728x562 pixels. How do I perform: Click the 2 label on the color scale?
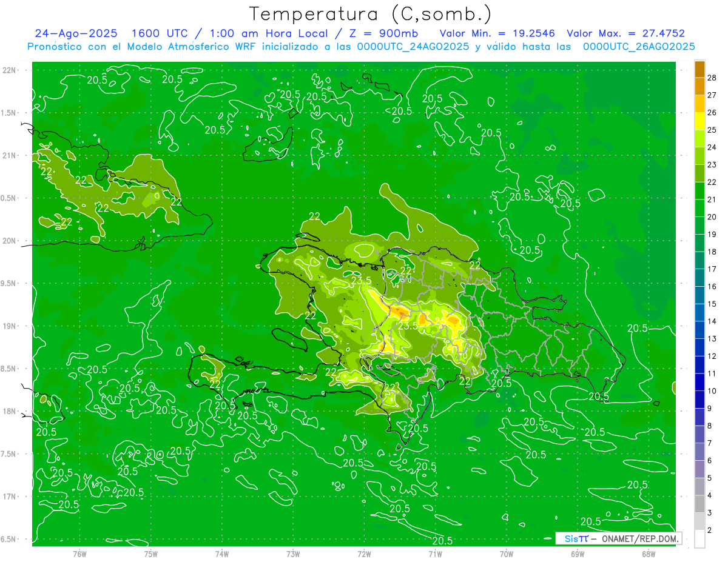tap(710, 530)
